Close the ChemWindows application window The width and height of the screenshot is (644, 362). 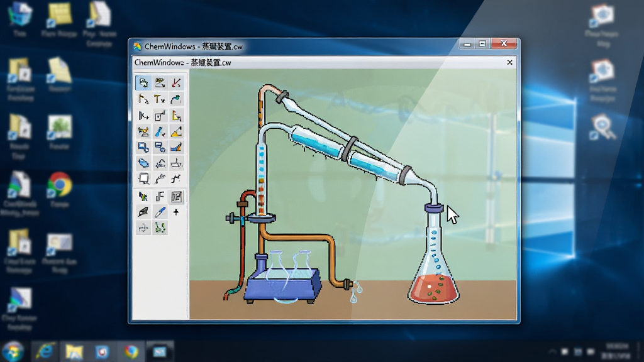[x=504, y=43]
